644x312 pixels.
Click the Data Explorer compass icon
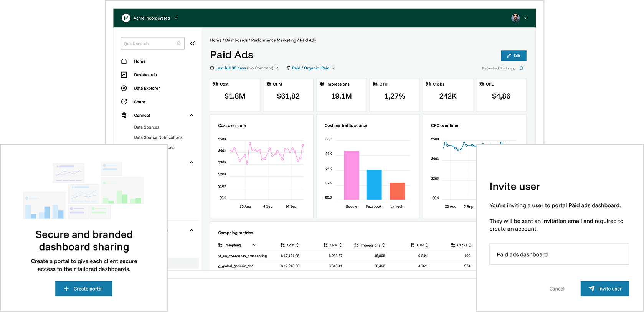[124, 88]
